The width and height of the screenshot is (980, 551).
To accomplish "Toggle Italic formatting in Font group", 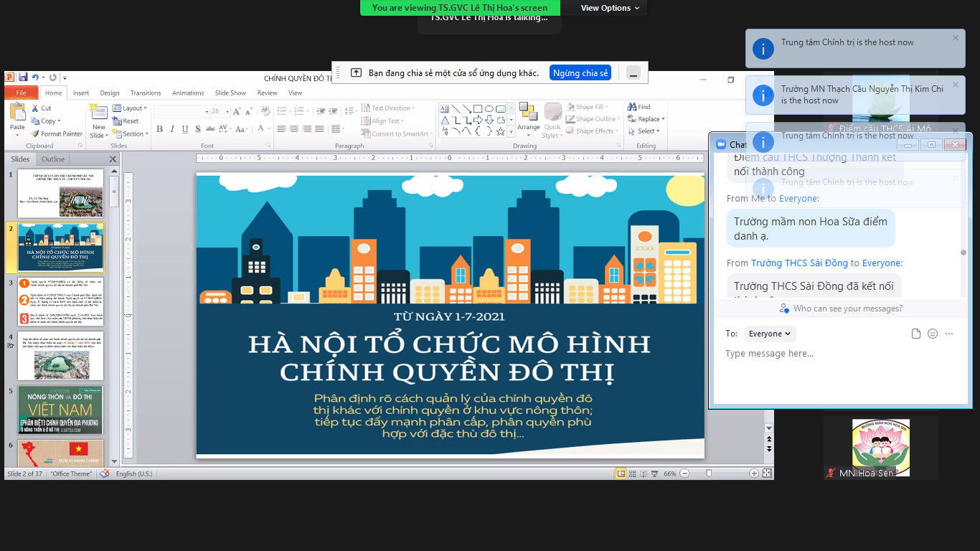I will click(x=172, y=129).
